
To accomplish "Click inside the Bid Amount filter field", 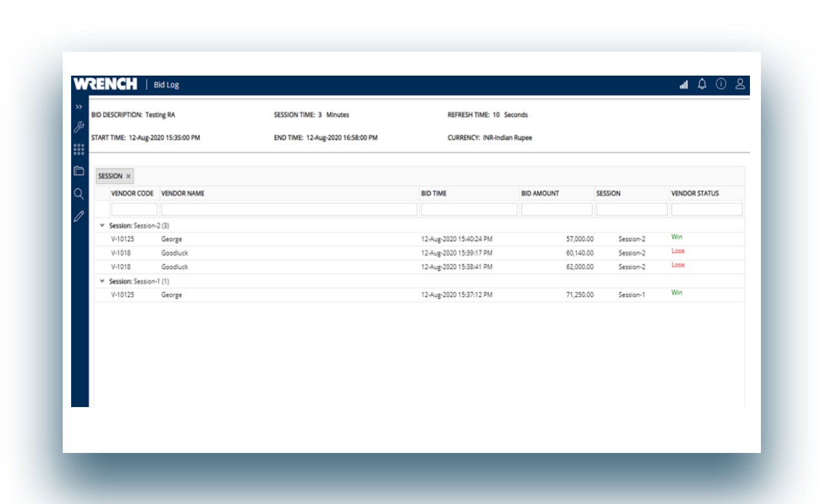I will [x=557, y=209].
